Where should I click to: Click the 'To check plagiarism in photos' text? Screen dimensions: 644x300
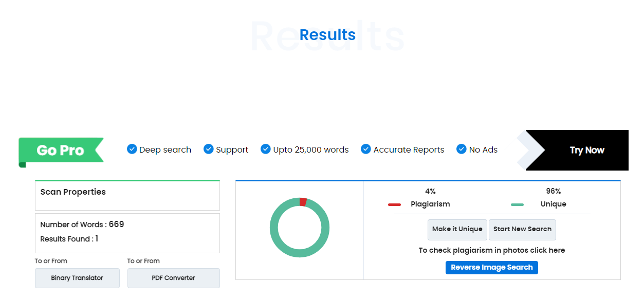point(491,251)
